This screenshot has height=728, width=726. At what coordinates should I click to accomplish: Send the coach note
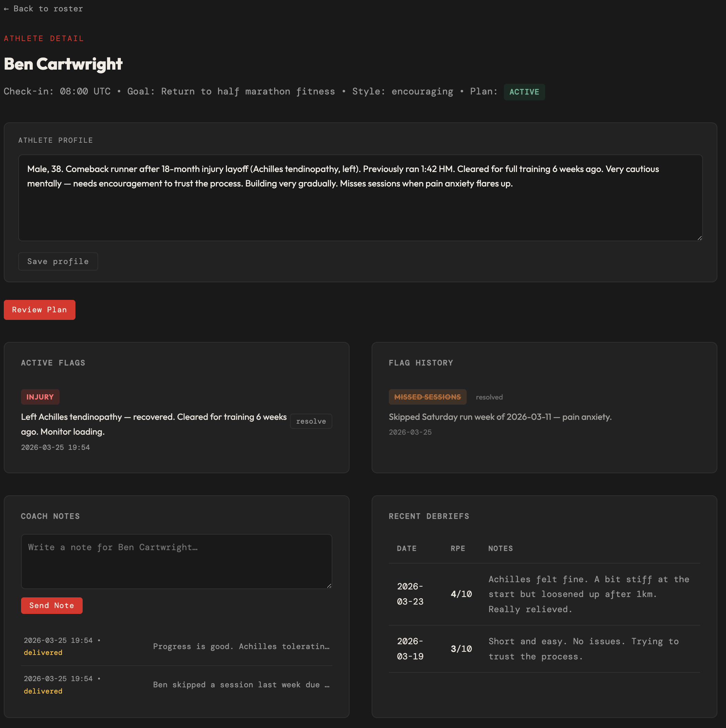coord(52,605)
